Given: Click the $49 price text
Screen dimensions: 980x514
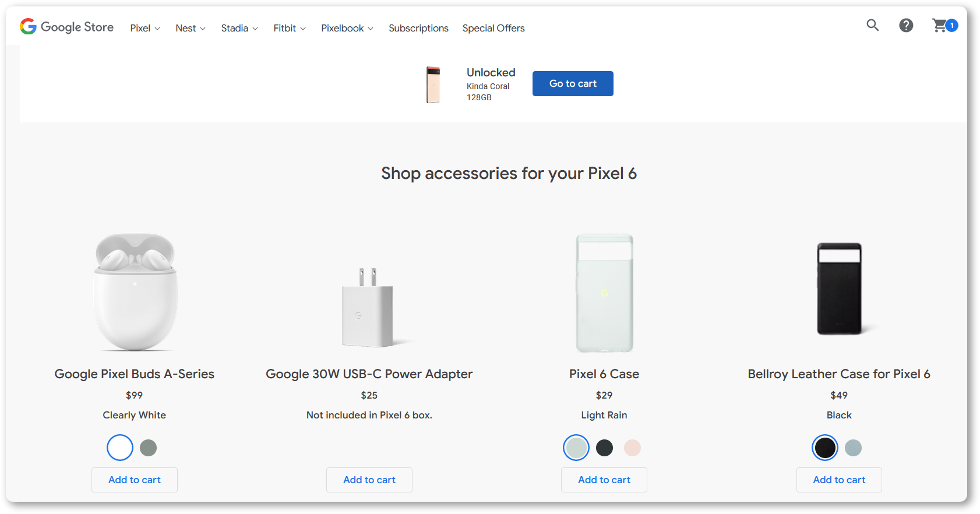Looking at the screenshot, I should pos(839,395).
